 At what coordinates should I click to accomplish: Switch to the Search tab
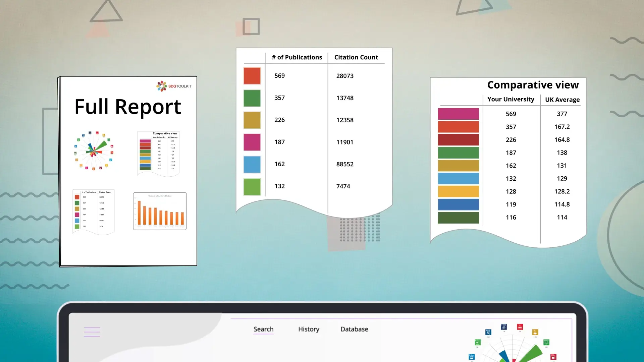pyautogui.click(x=263, y=329)
